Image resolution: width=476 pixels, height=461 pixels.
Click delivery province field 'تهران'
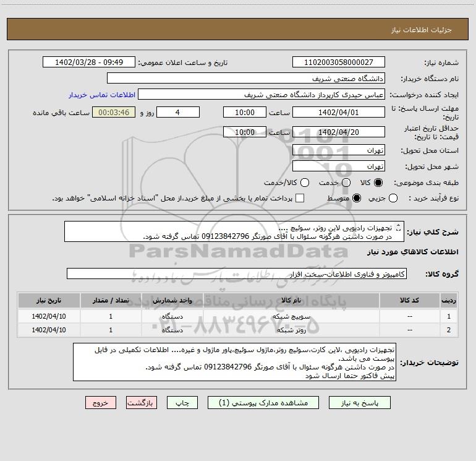coord(339,150)
